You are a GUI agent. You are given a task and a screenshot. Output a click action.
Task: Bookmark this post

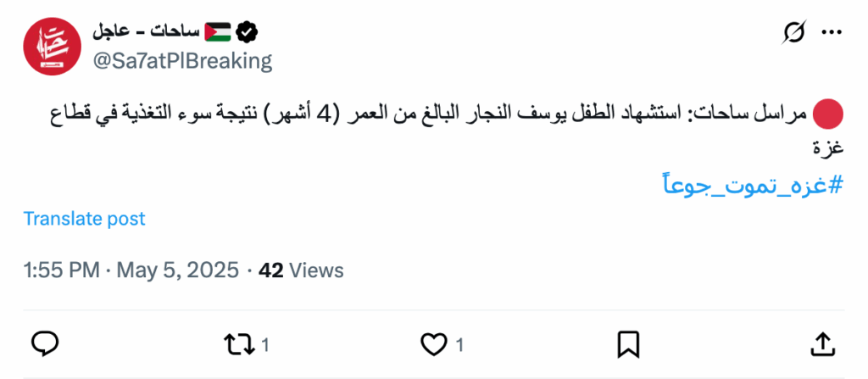(x=627, y=343)
